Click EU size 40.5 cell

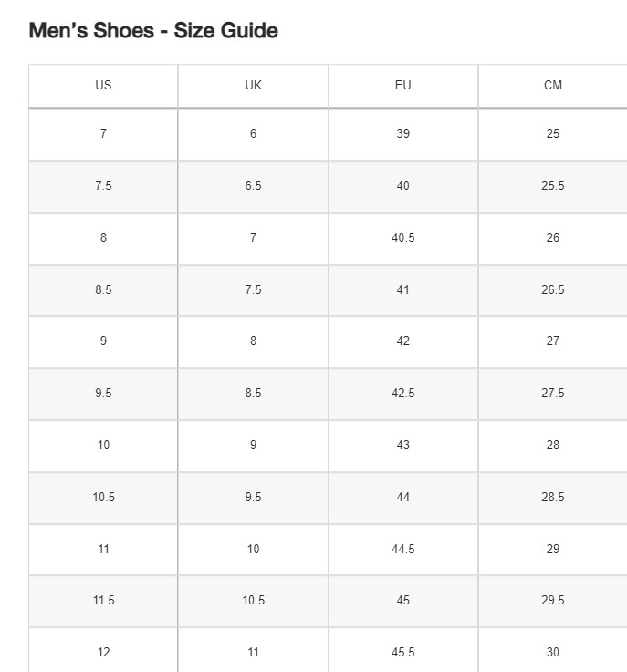click(402, 237)
